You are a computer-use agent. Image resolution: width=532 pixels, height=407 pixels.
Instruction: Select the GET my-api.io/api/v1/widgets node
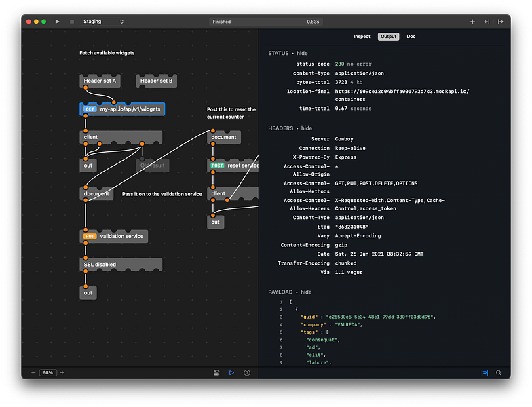click(122, 109)
